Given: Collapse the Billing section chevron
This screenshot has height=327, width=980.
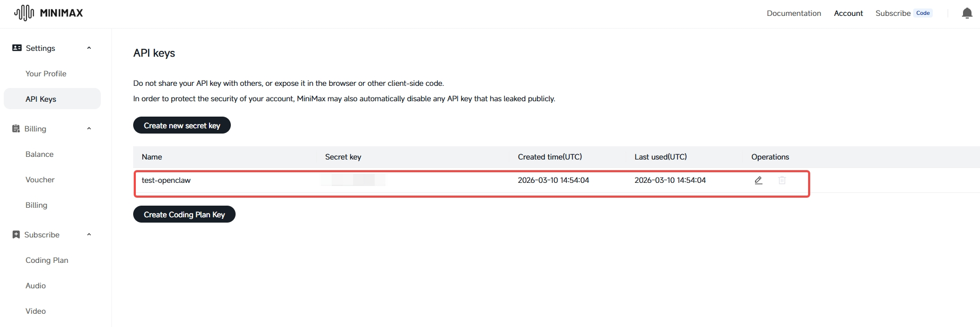Looking at the screenshot, I should (x=89, y=129).
